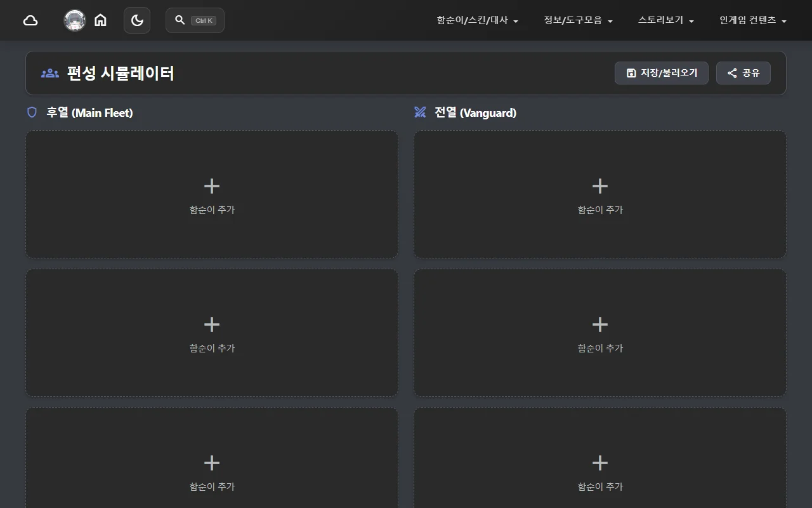Click the shield icon beside 후열 (Main Fleet)
Image resolution: width=812 pixels, height=508 pixels.
(x=32, y=112)
